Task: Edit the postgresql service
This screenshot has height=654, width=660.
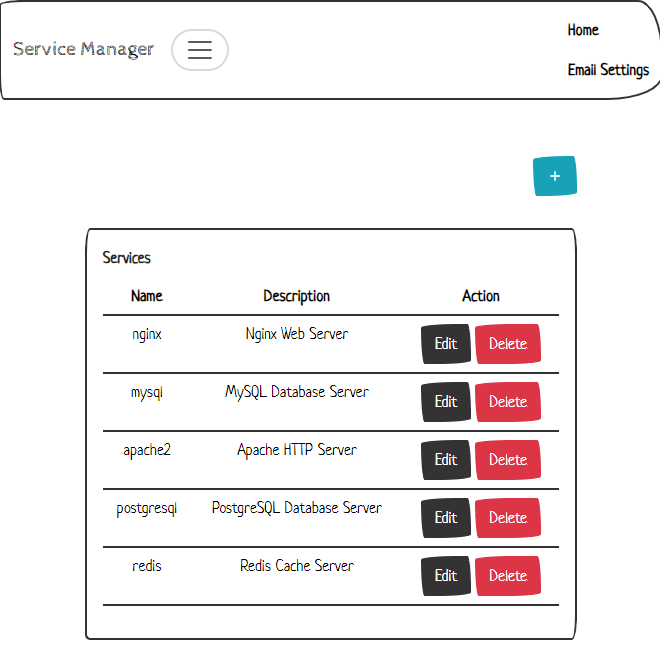Action: (x=446, y=518)
